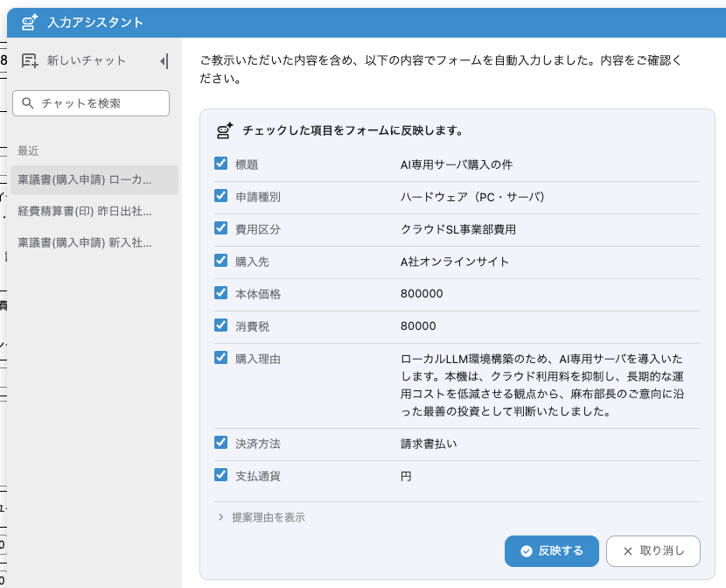The image size is (726, 588).
Task: Click the input assistant robot icon in header
Action: 30,22
